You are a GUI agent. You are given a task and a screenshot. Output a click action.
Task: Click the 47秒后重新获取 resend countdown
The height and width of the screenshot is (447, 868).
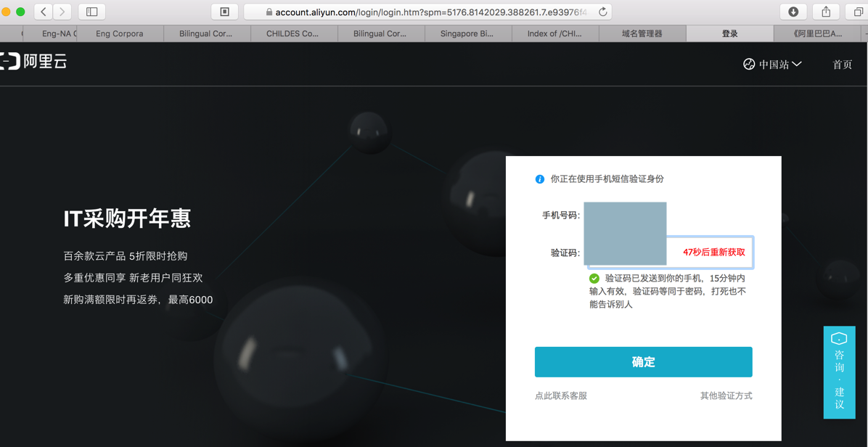click(714, 253)
